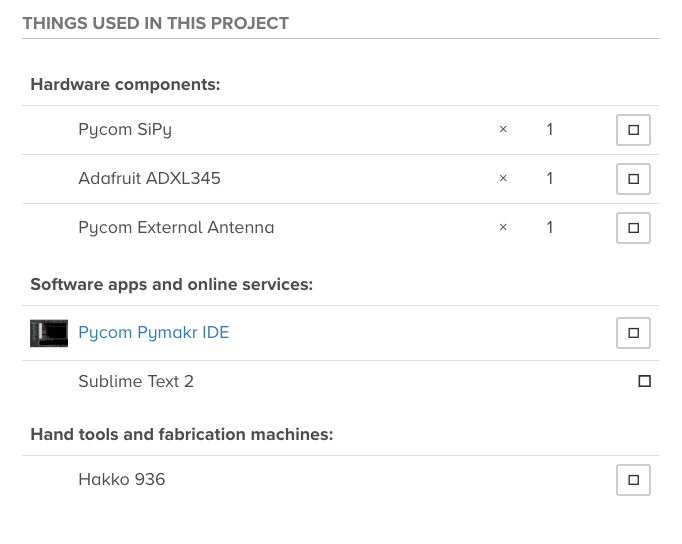Select the quantity 1 for Pycom External Antenna
This screenshot has width=682, height=544.
pyautogui.click(x=550, y=227)
